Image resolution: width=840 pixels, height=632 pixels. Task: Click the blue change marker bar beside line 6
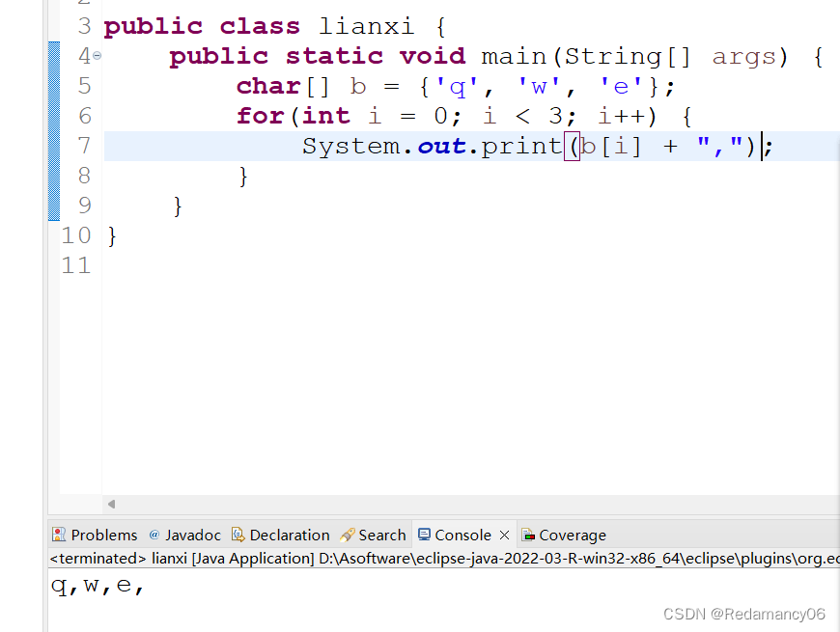tap(53, 116)
